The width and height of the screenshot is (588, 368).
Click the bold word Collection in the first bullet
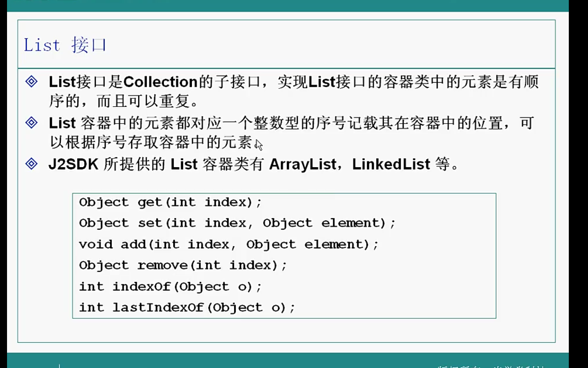point(161,82)
